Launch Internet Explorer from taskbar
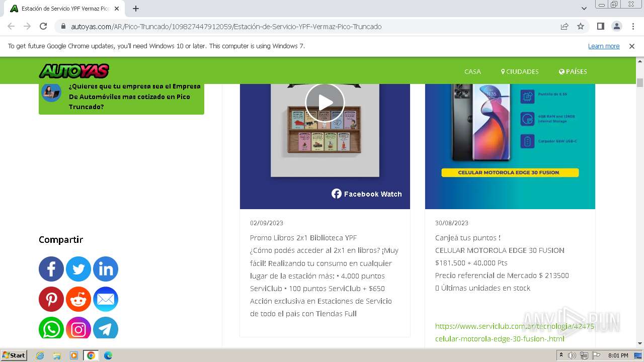Screen dimensions: 644x362 click(40, 355)
